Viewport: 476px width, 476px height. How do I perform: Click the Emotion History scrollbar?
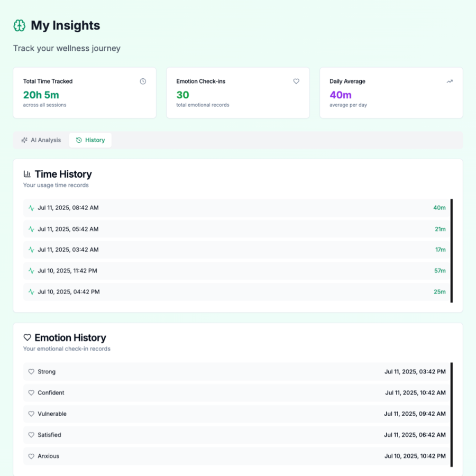451,415
